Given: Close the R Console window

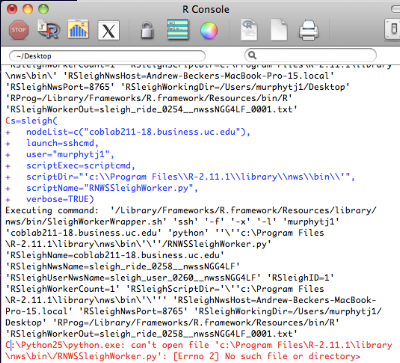Looking at the screenshot, I should coord(12,9).
